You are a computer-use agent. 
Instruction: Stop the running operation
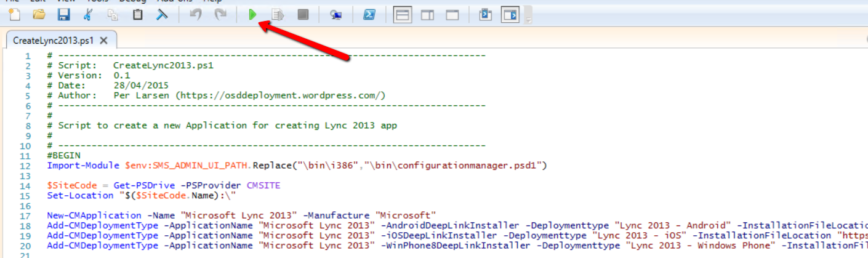click(303, 15)
